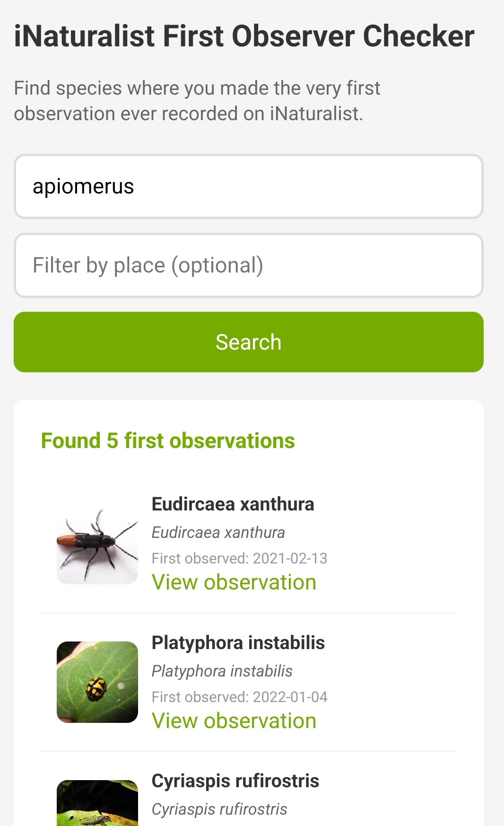Click italic scientific name Eudircaea xanthura

[x=218, y=533]
